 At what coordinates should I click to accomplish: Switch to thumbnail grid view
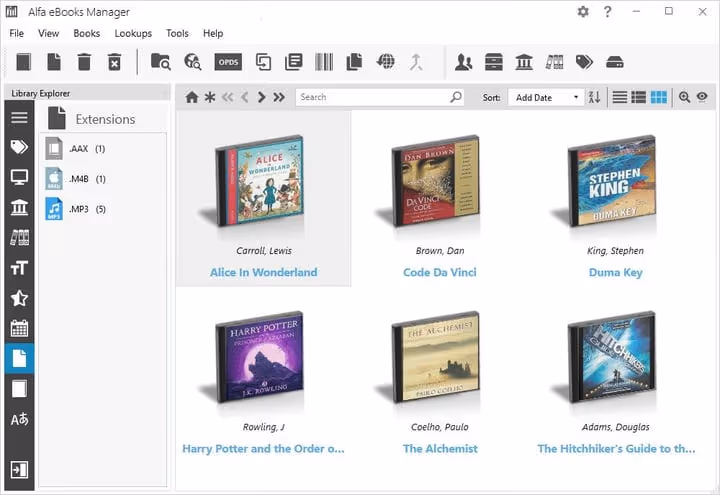tap(659, 97)
